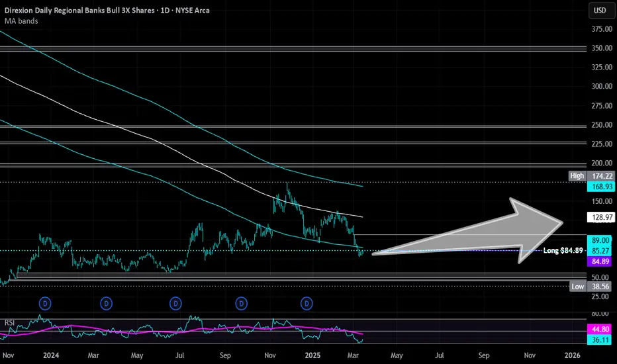The height and width of the screenshot is (364, 617).
Task: Select the 128.97 white price tag
Action: point(601,217)
